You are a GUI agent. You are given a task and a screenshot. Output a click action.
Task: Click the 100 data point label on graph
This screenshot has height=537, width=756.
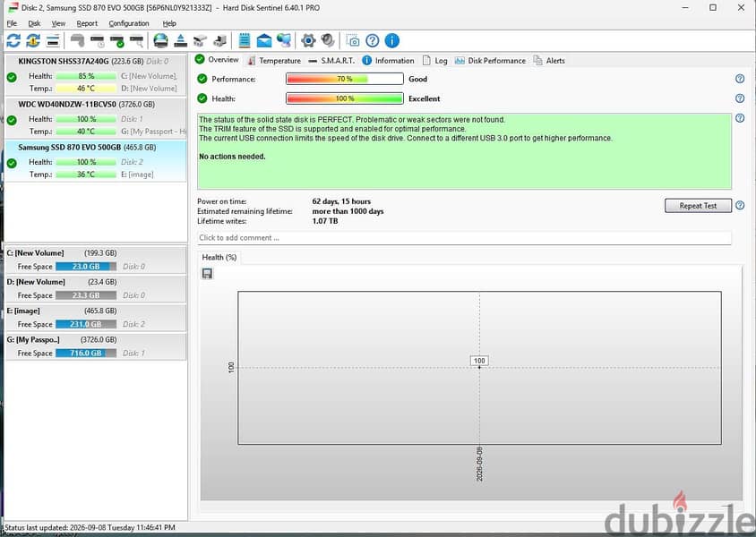coord(479,361)
